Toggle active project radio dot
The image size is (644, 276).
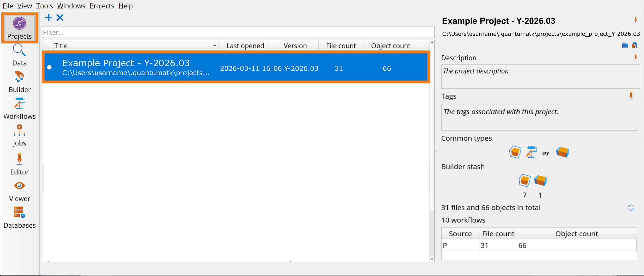point(49,68)
